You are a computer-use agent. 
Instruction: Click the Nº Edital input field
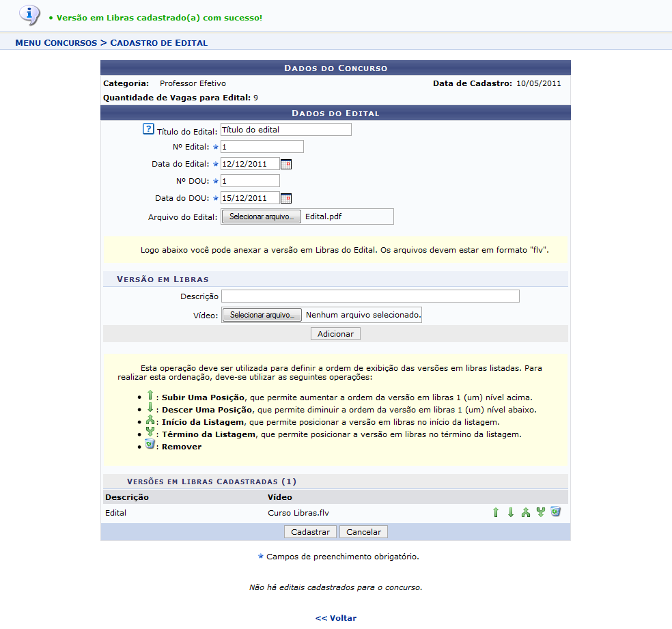coord(262,147)
